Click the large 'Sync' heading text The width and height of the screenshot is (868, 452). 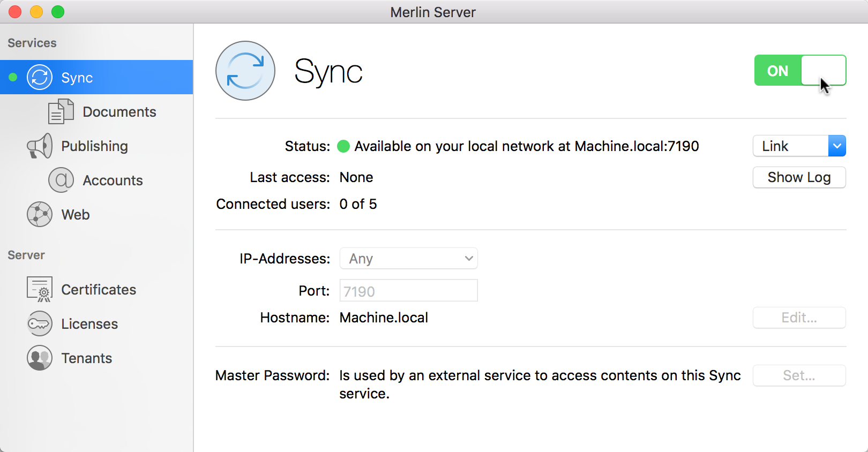[x=328, y=72]
